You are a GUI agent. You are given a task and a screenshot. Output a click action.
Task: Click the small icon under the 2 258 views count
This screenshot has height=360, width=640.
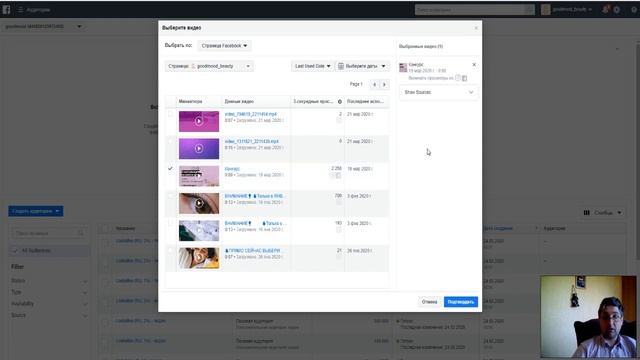(x=338, y=175)
